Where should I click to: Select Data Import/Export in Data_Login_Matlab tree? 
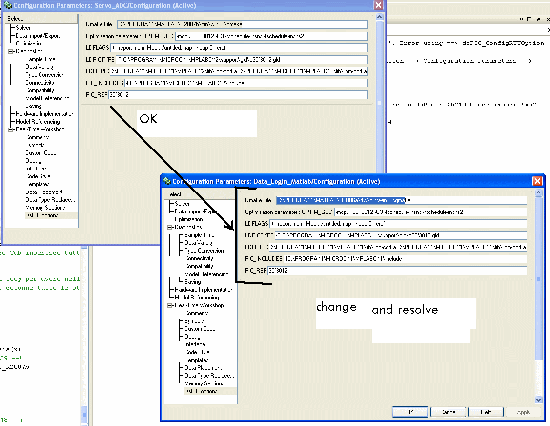coord(196,212)
